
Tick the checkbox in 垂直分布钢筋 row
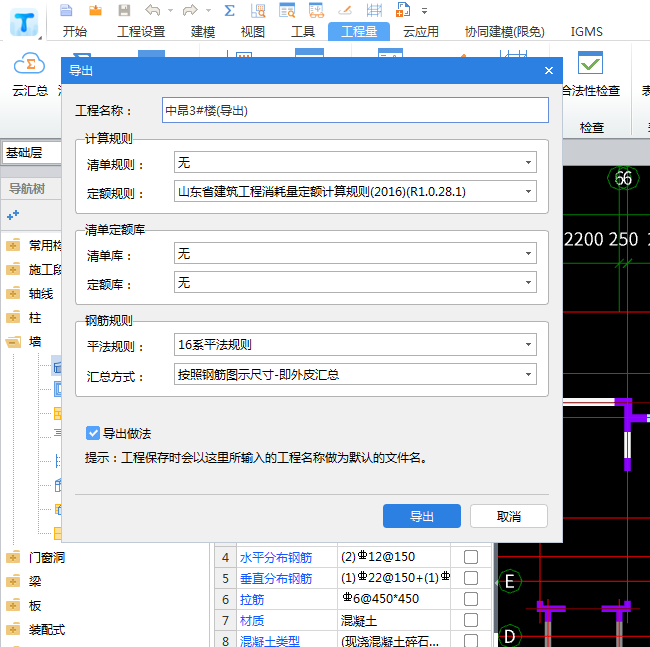(471, 578)
